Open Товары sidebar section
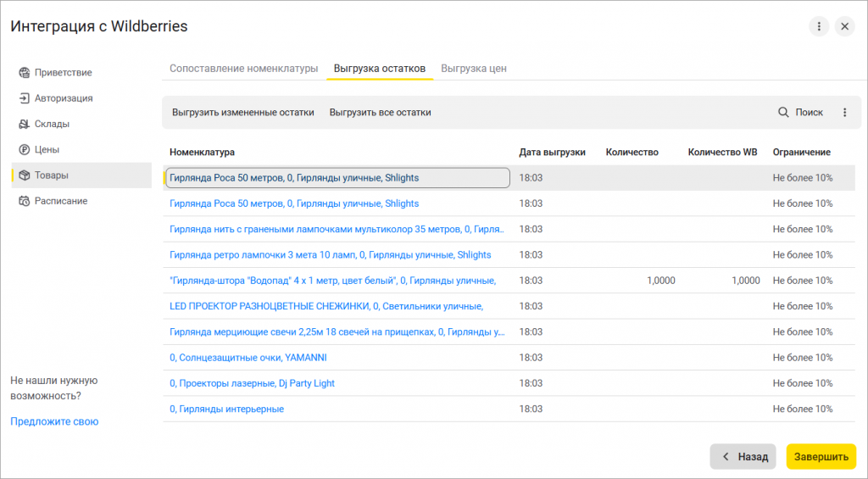The image size is (868, 479). (81, 175)
